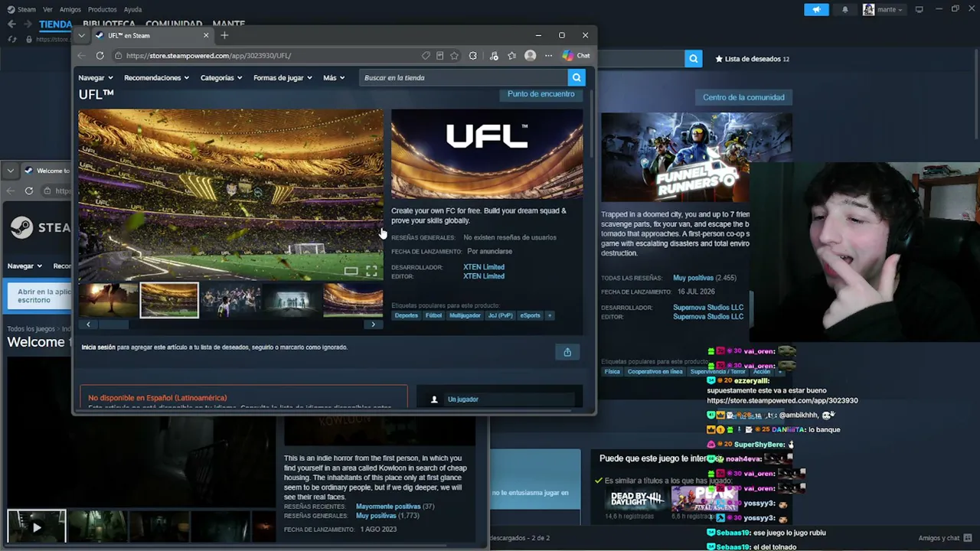Open the first 'XTEN Limited' developer link
Viewport: 980px width, 551px height.
tap(484, 267)
